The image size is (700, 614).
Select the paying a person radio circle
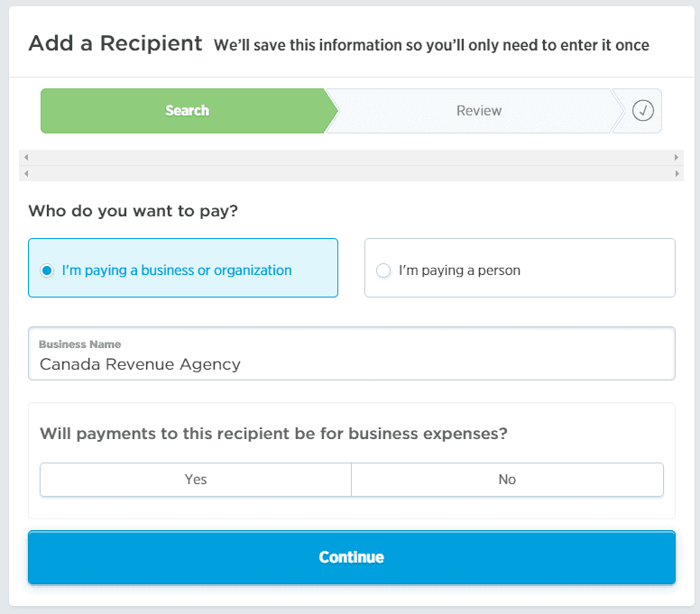[x=383, y=270]
